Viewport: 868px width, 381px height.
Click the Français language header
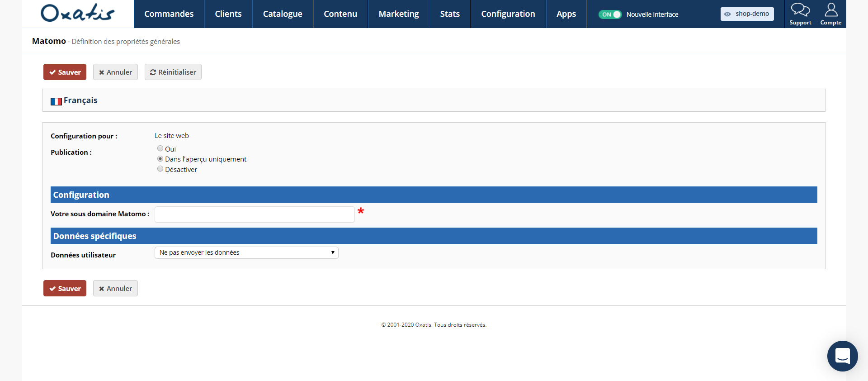point(80,100)
